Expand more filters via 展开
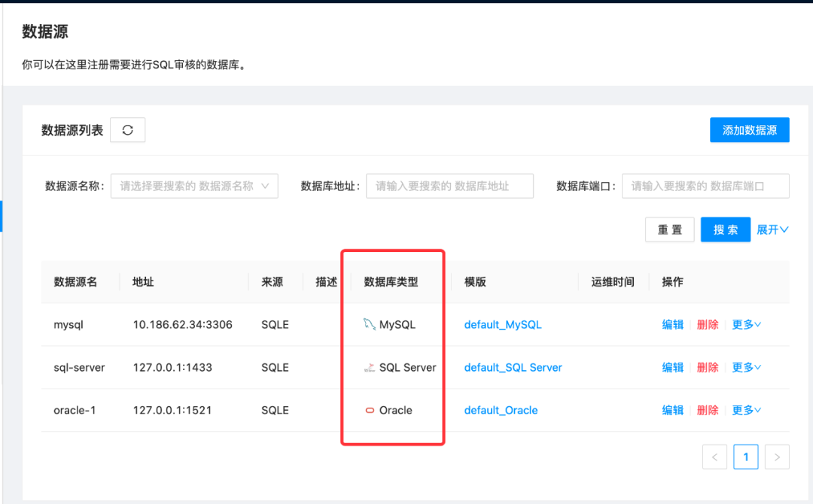813x504 pixels. (772, 229)
